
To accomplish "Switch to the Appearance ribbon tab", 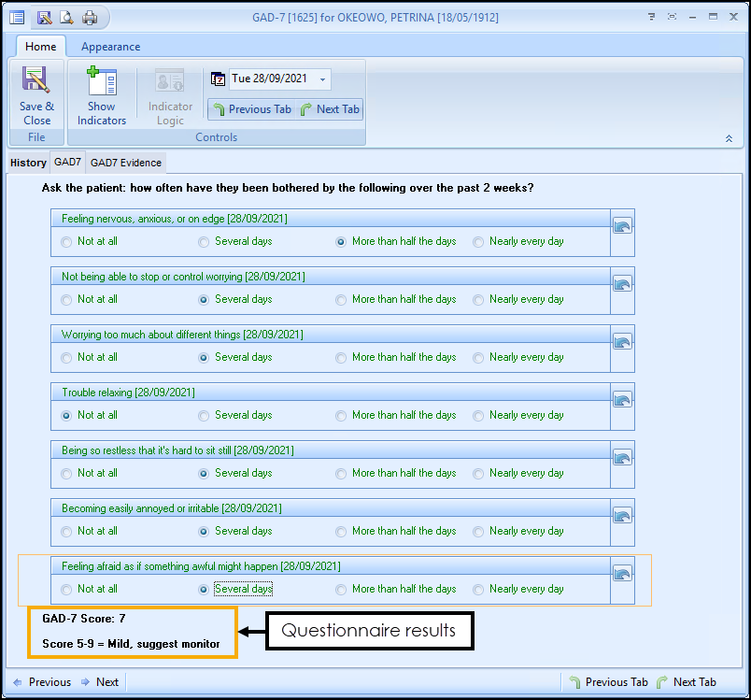I will click(x=110, y=47).
